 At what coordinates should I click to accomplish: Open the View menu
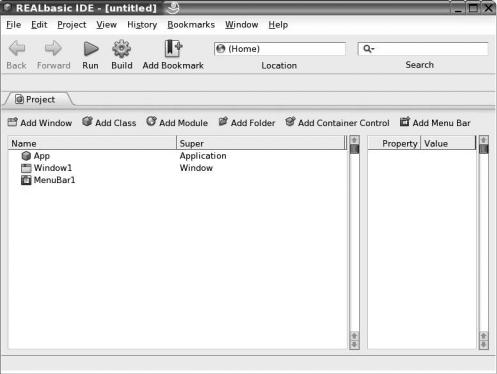106,25
